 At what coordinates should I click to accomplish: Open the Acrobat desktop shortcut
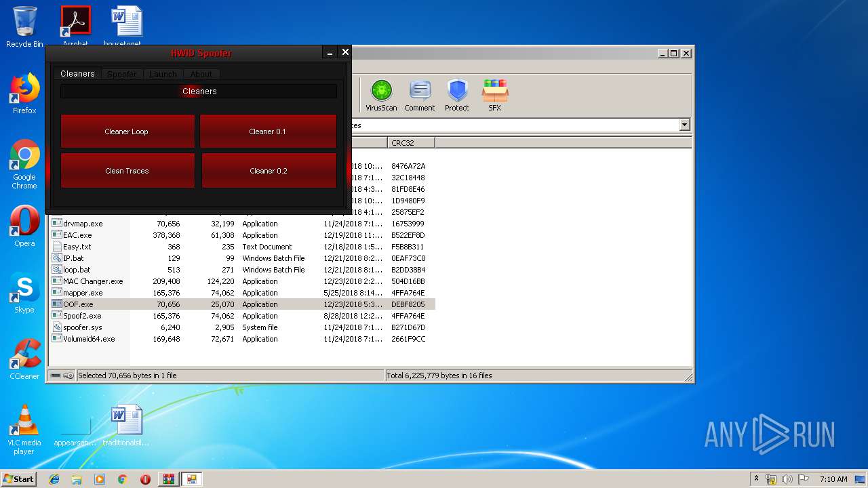click(75, 26)
